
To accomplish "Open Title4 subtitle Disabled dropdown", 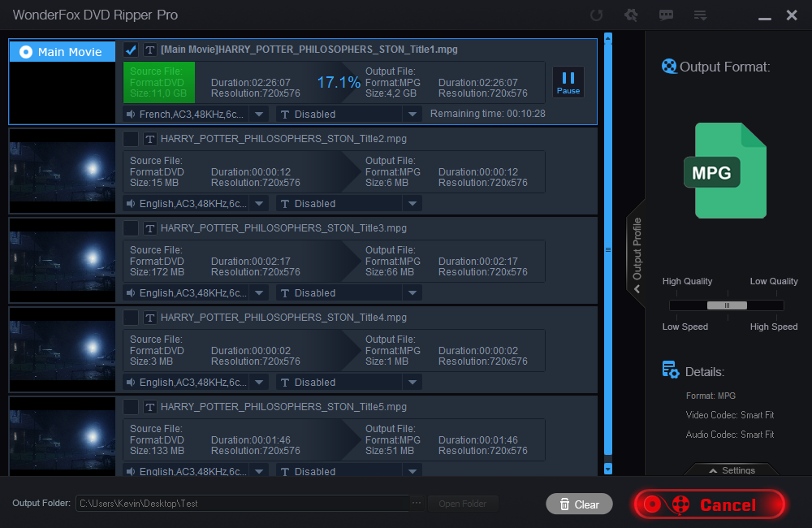I will (412, 383).
